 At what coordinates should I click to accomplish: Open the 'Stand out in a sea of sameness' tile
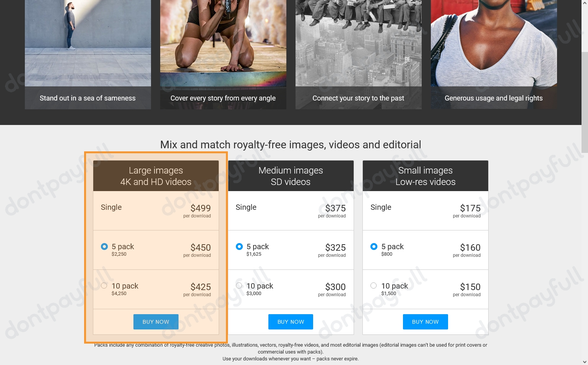(88, 98)
